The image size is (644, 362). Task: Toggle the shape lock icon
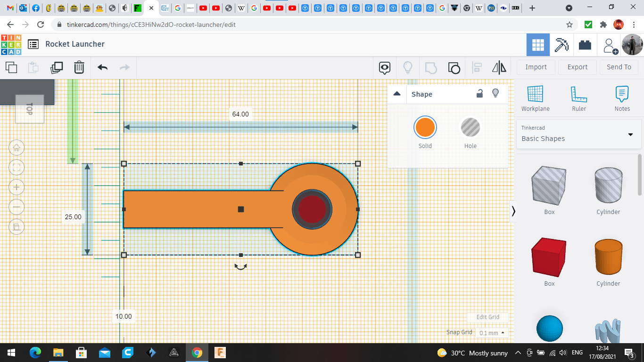(x=479, y=93)
